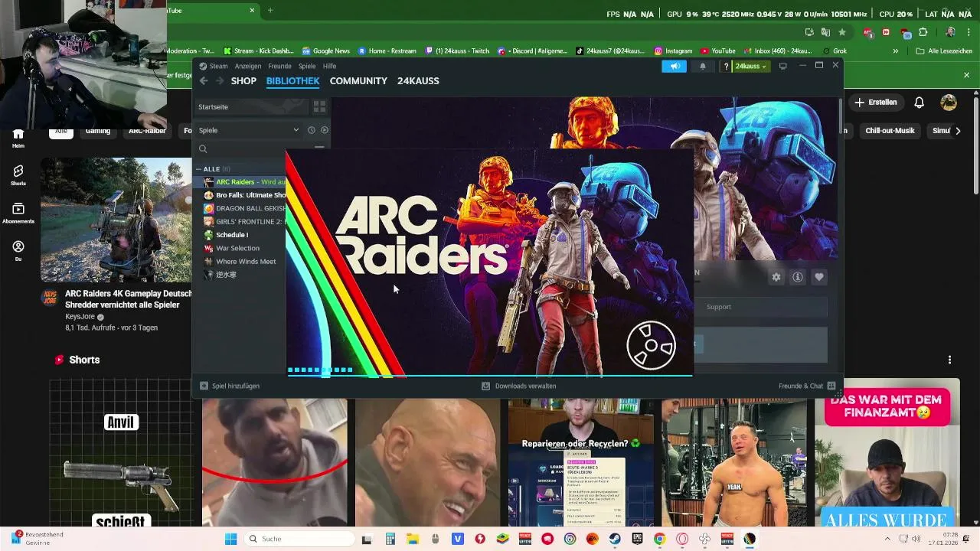Open YouTube Abonnements in sidebar
980x551 pixels.
[x=18, y=213]
